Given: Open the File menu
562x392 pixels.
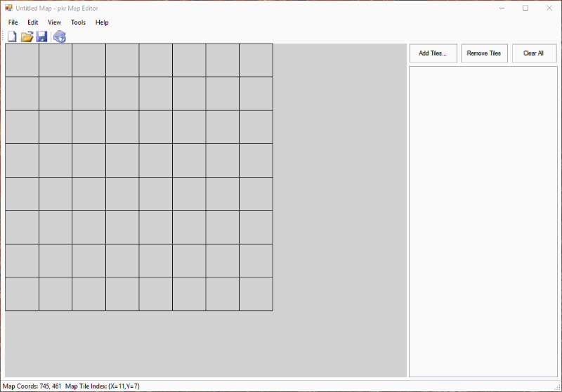Looking at the screenshot, I should click(x=13, y=22).
